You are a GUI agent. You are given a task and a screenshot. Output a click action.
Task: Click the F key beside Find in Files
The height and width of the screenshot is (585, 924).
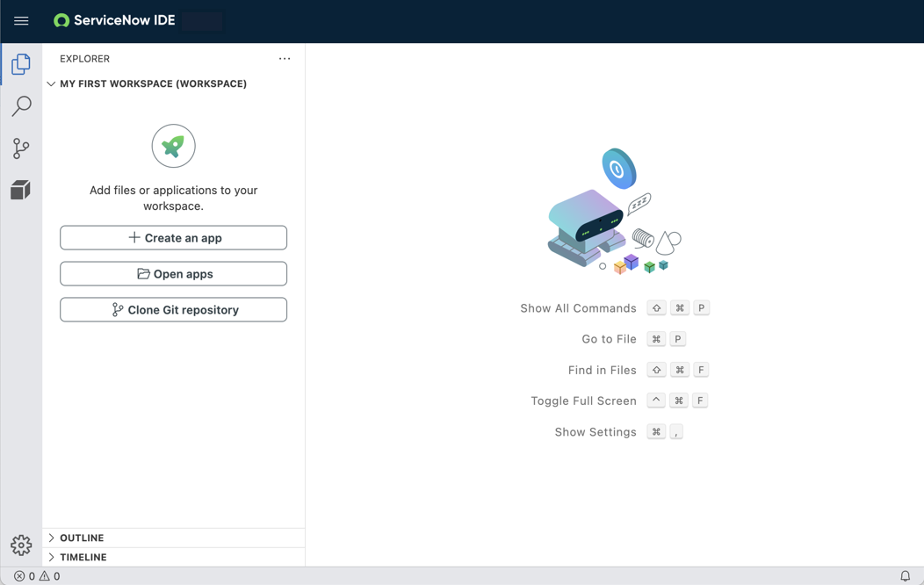tap(701, 370)
